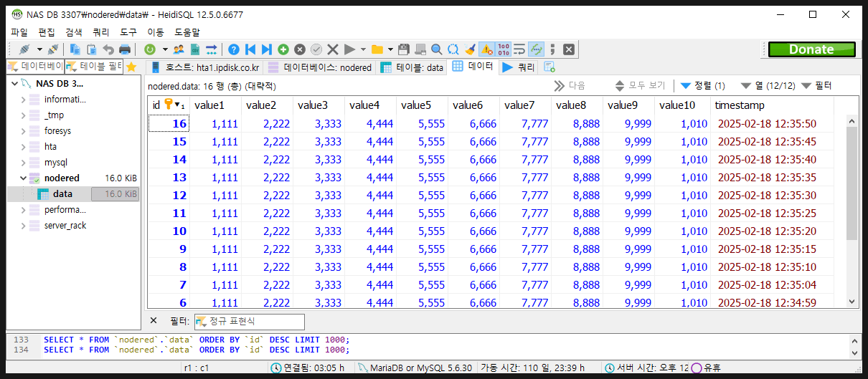Toggle the highlighted link toolbar button
Viewport: 868px width, 379px height.
click(536, 49)
